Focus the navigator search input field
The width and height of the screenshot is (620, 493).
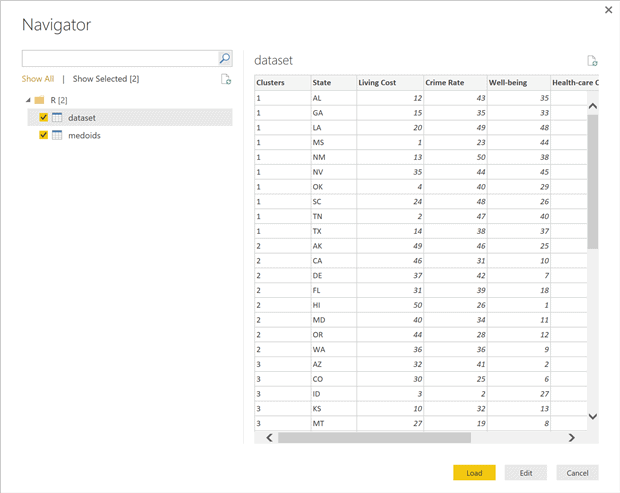119,59
